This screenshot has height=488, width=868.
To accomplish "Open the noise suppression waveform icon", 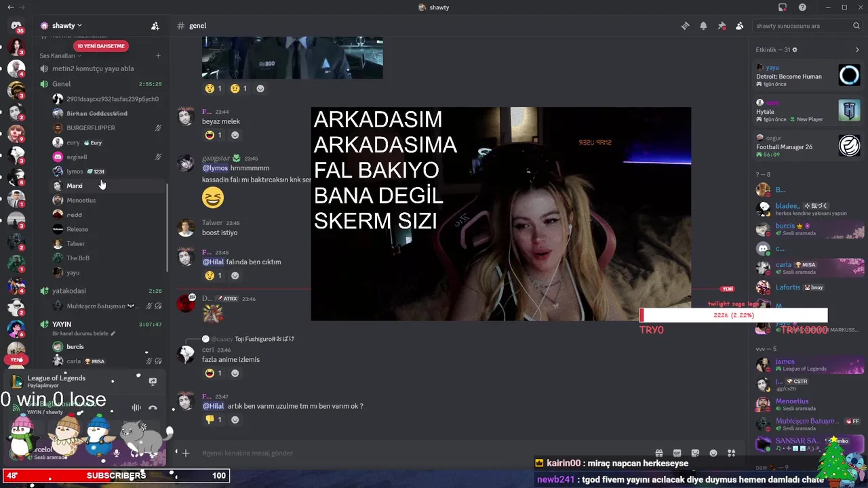I will point(136,407).
